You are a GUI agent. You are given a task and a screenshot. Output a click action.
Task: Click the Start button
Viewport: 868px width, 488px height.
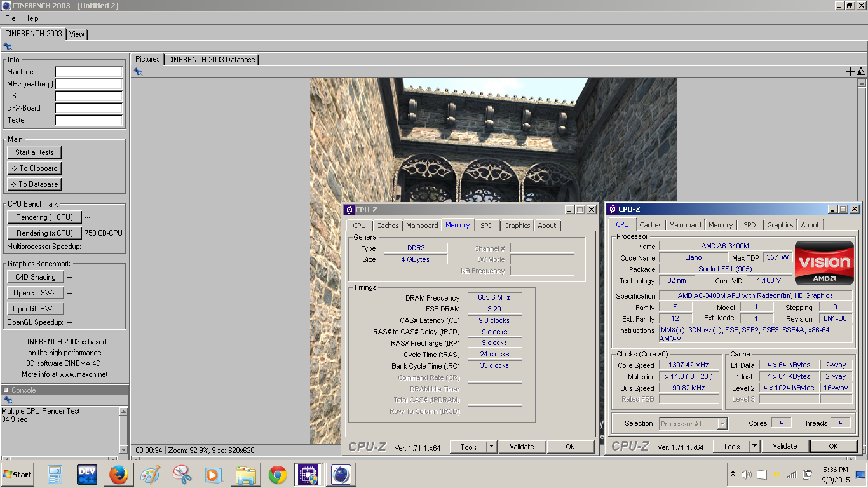[x=18, y=475]
